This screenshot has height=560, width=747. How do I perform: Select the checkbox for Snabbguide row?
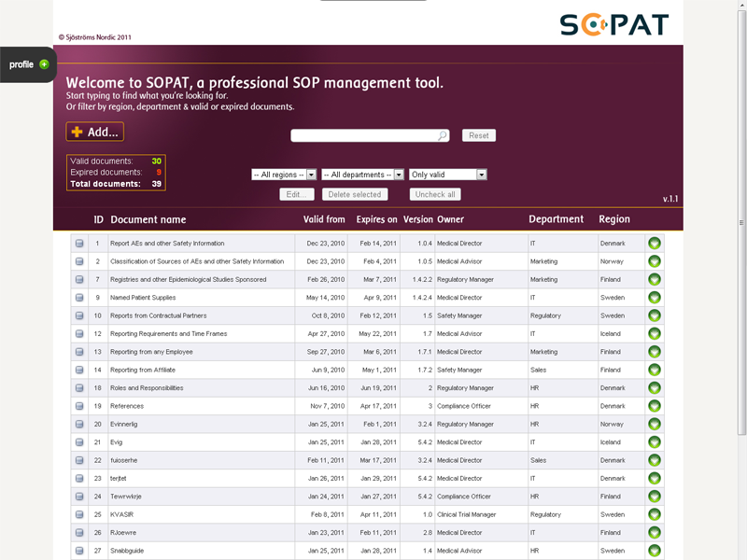pos(79,551)
